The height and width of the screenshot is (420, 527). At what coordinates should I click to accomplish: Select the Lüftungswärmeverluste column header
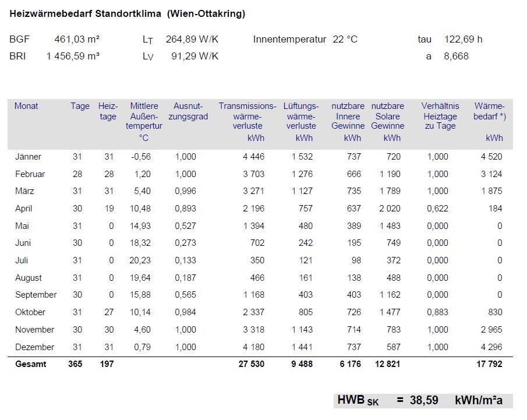pos(301,116)
